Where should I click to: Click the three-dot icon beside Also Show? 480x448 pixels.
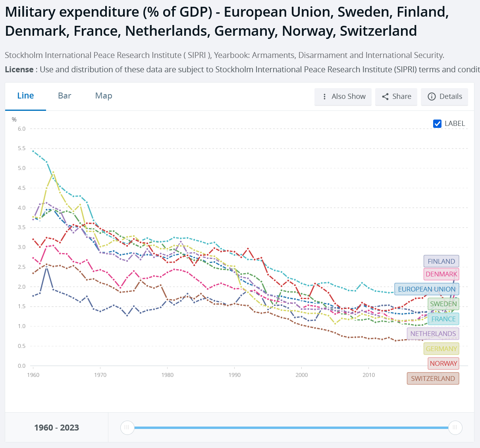pyautogui.click(x=324, y=97)
